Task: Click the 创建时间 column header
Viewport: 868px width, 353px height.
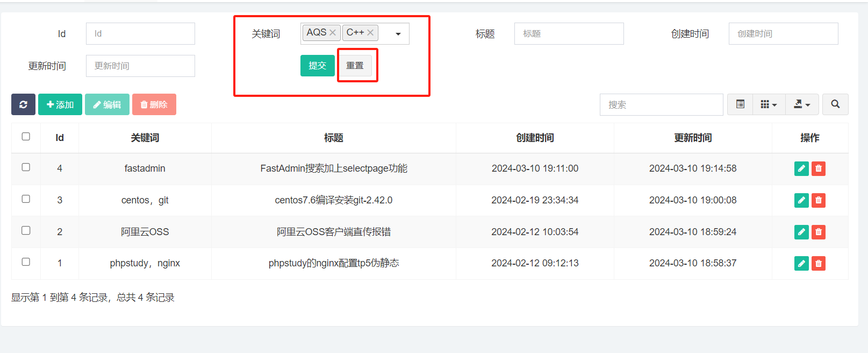Action: (x=535, y=138)
